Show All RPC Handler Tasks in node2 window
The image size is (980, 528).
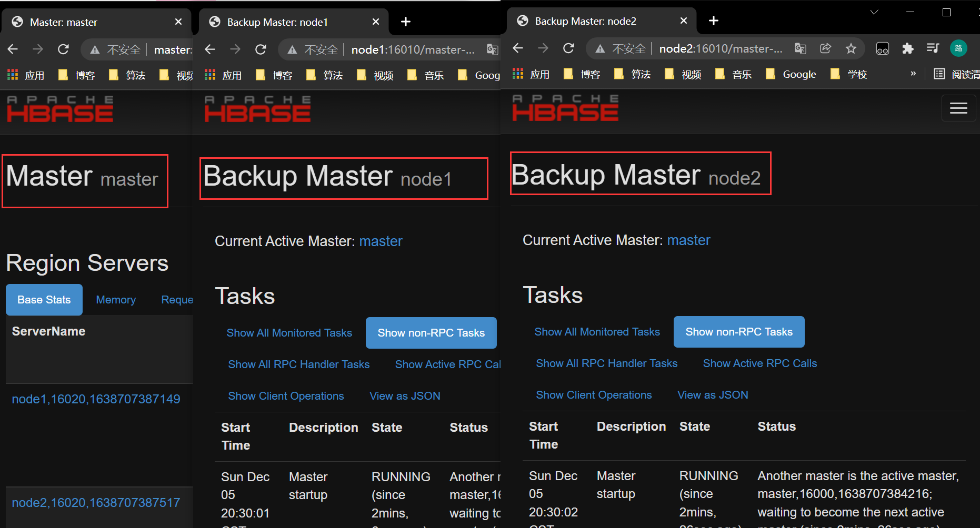coord(607,363)
